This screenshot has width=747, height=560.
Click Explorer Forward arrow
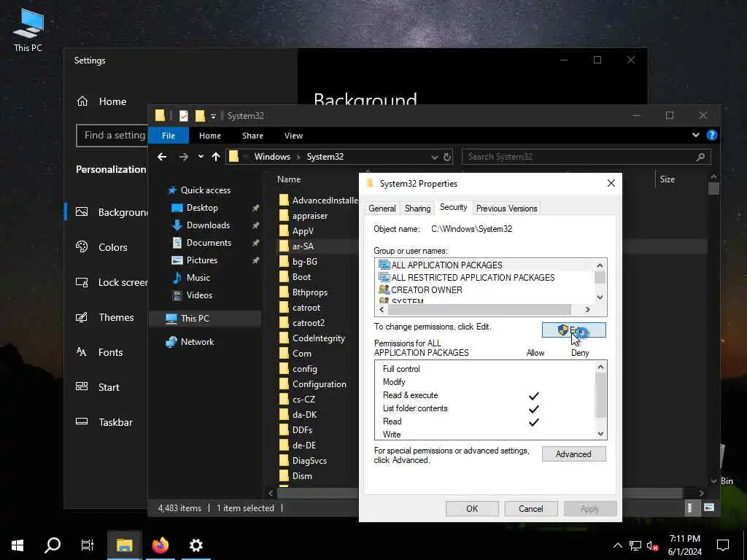coord(183,157)
